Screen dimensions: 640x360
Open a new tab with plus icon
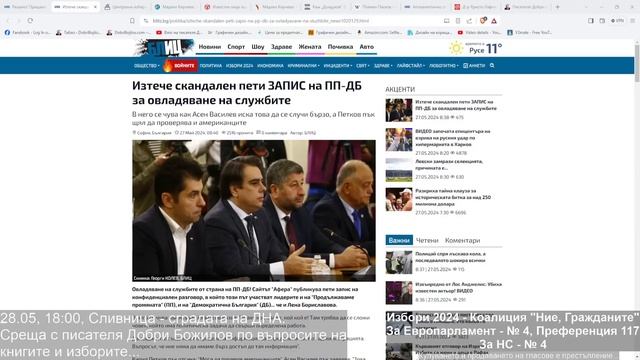558,7
